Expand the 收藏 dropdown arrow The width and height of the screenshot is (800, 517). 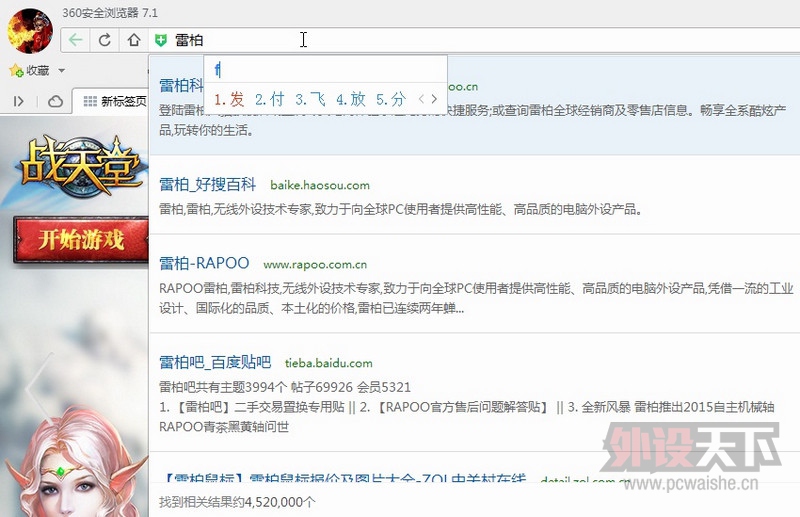click(x=61, y=70)
